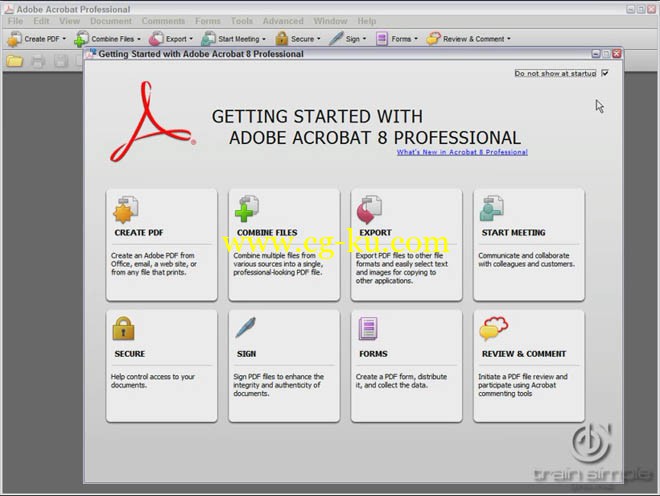Click the Sign card pen icon

pos(245,327)
